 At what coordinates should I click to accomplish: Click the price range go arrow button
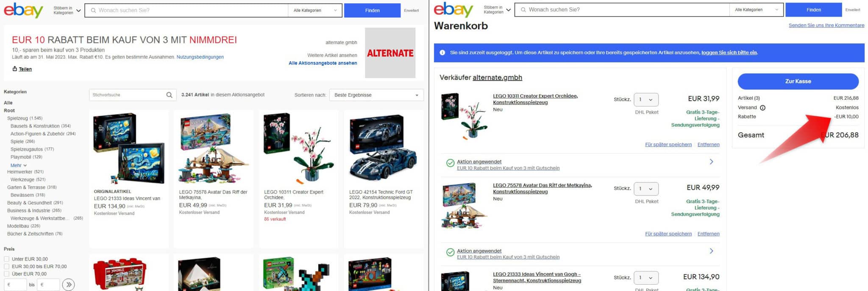tap(68, 285)
